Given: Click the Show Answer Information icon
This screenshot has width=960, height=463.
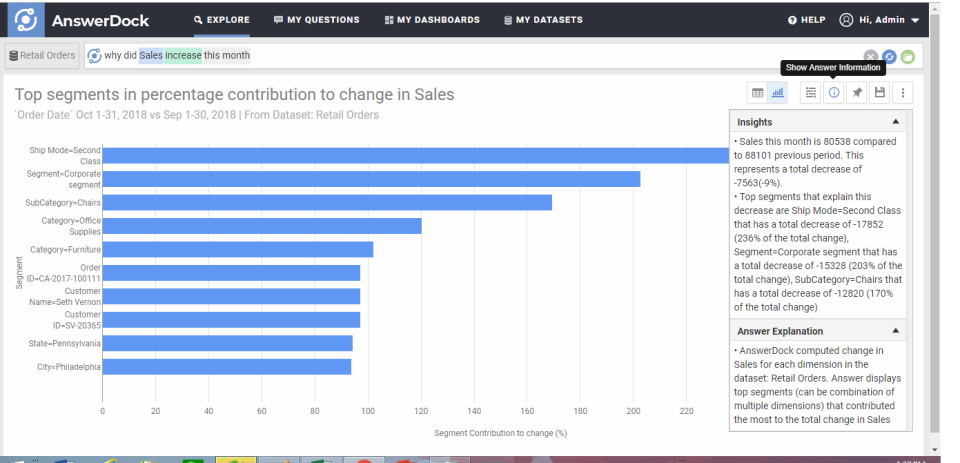Looking at the screenshot, I should (834, 92).
